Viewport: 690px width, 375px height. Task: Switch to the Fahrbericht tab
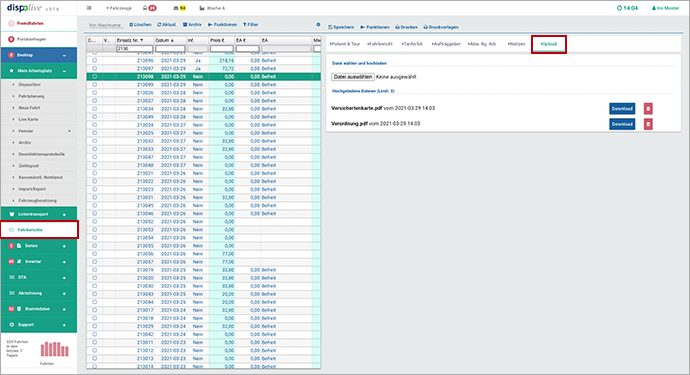[x=380, y=44]
